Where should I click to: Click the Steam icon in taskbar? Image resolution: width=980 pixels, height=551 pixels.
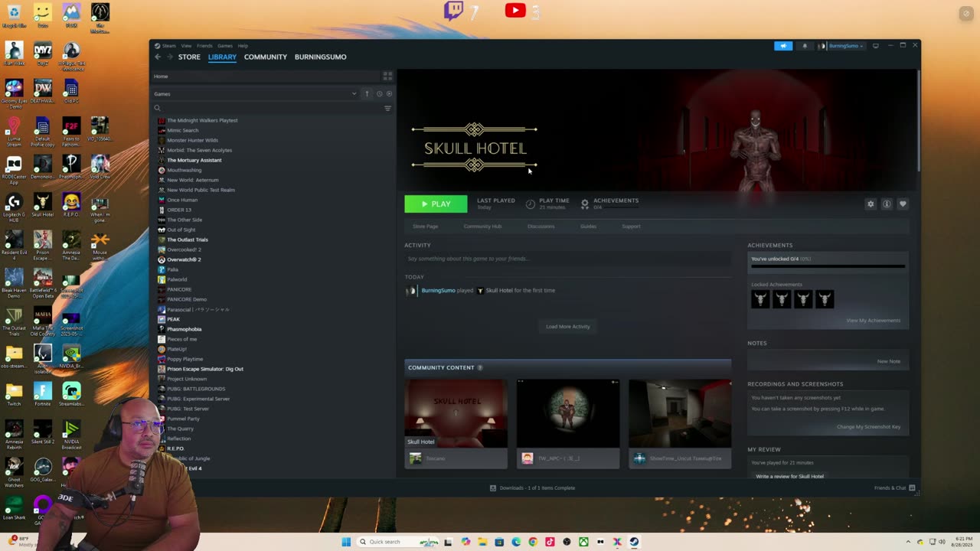634,542
